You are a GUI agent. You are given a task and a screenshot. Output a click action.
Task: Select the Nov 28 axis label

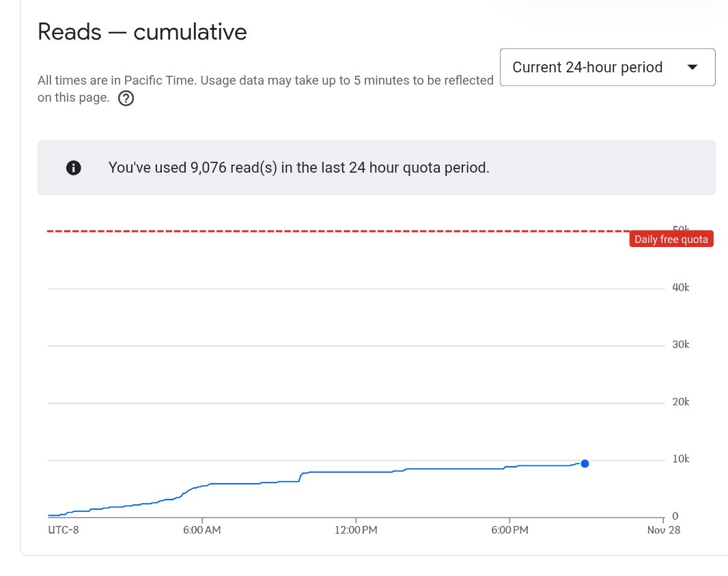663,530
